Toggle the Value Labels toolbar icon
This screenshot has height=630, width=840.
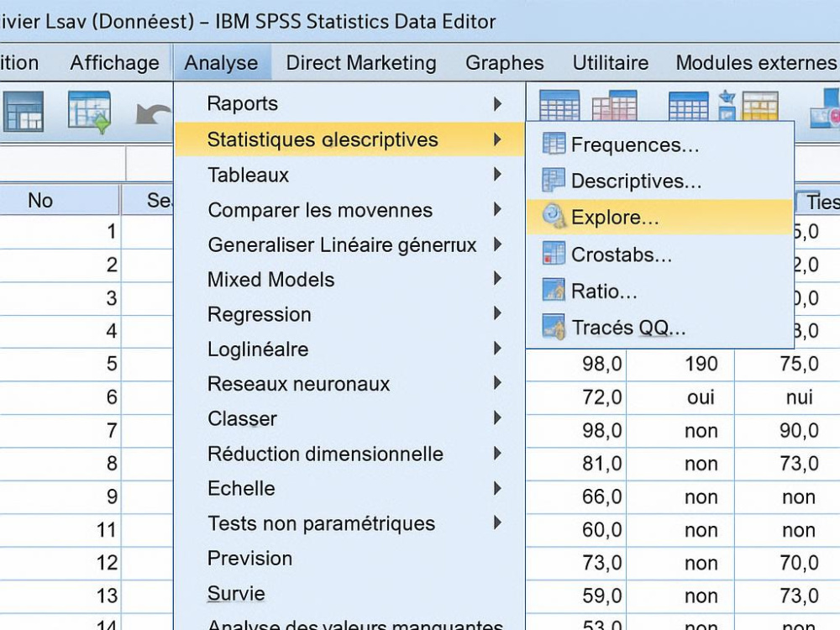(x=760, y=107)
